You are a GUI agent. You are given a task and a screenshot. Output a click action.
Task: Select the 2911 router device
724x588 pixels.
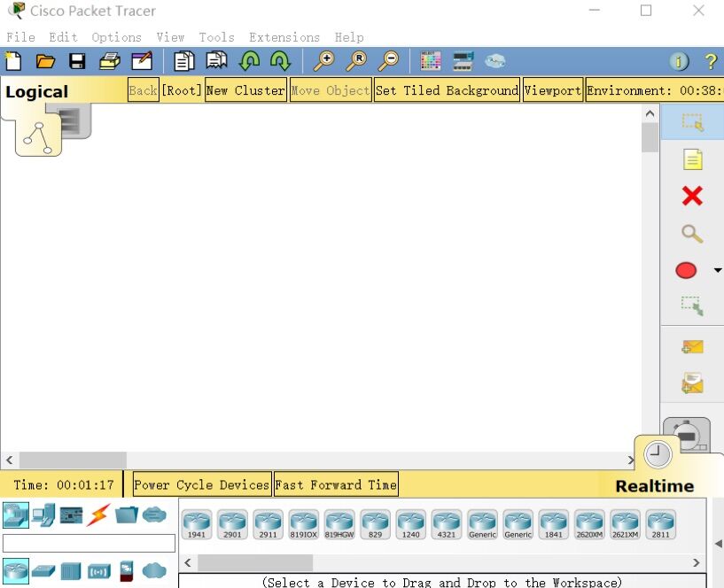click(268, 524)
